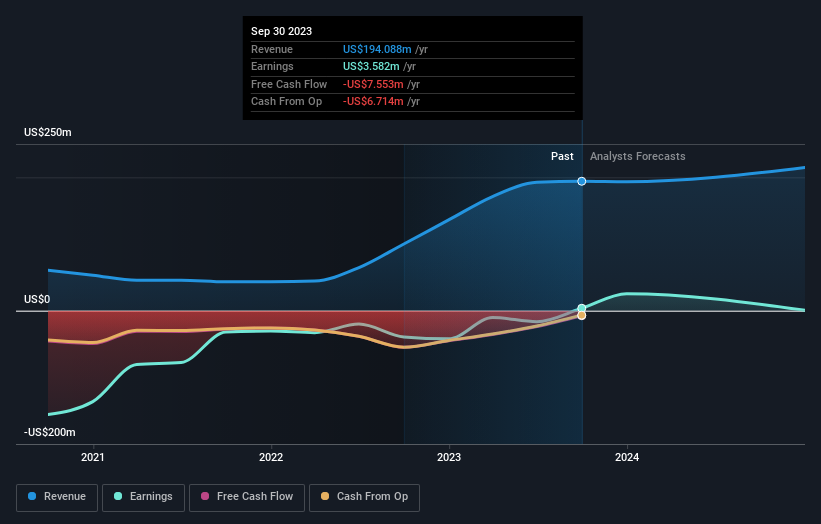Click the Sep 30 2023 tooltip date

(281, 31)
